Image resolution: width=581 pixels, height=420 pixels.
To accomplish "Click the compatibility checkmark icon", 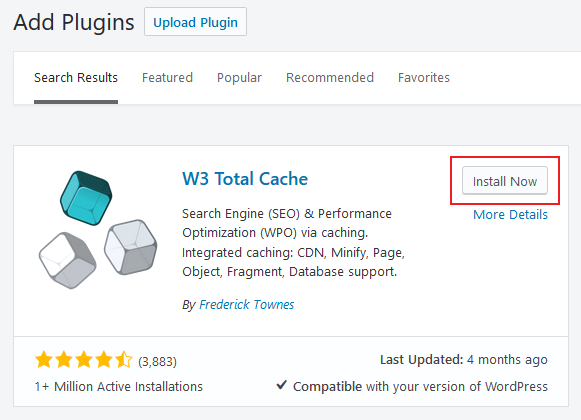I will click(x=282, y=385).
